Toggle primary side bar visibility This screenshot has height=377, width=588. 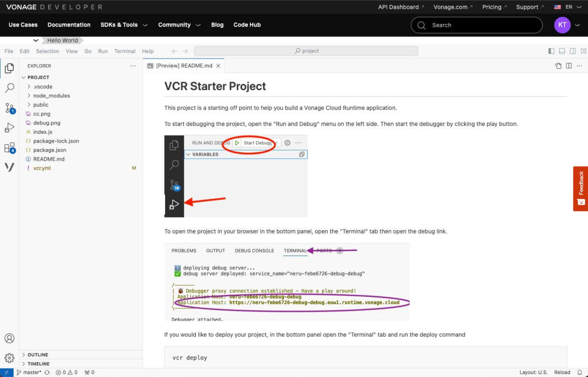tap(551, 51)
